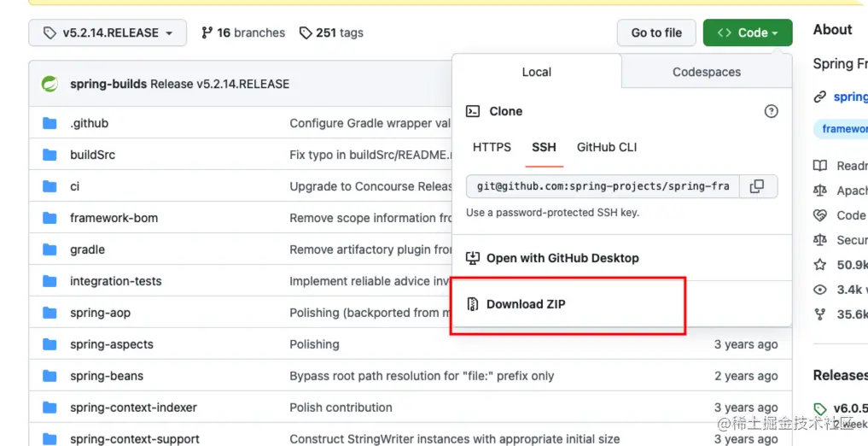Open the spring-beans folder
This screenshot has height=446, width=868.
107,376
